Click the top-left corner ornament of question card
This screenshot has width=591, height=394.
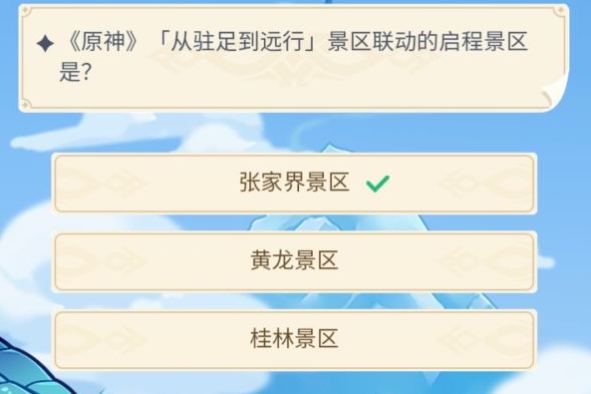[26, 11]
